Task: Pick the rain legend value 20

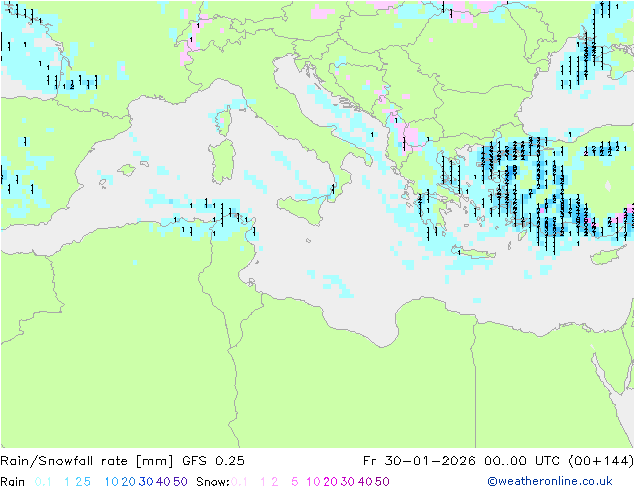Action: (x=129, y=482)
